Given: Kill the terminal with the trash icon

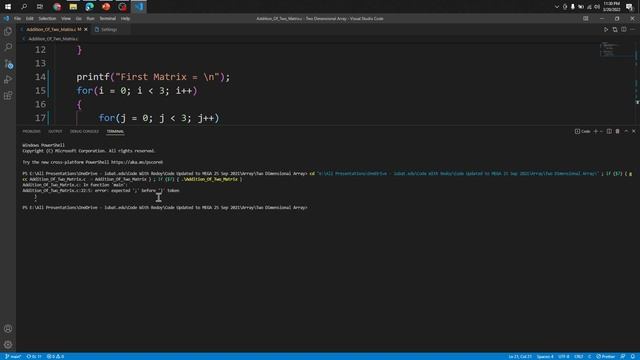Looking at the screenshot, I should pyautogui.click(x=618, y=131).
